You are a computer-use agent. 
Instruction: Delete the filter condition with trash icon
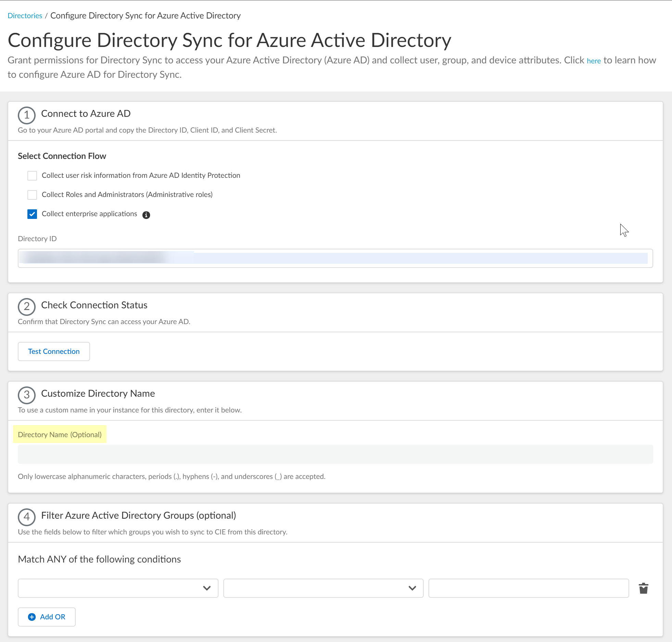pos(643,588)
